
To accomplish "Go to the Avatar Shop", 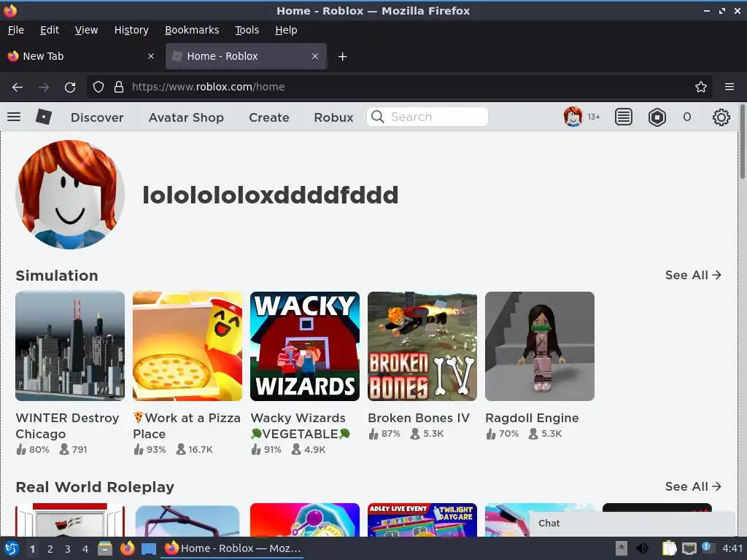I will [186, 117].
